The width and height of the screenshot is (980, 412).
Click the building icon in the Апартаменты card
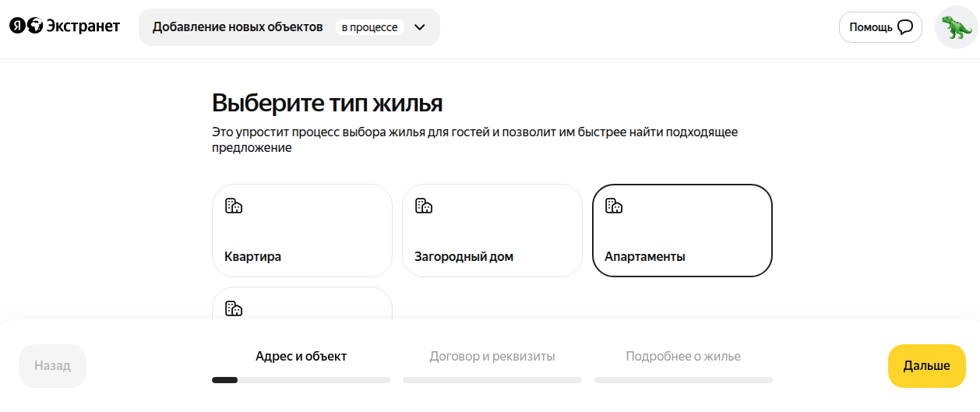pyautogui.click(x=614, y=206)
